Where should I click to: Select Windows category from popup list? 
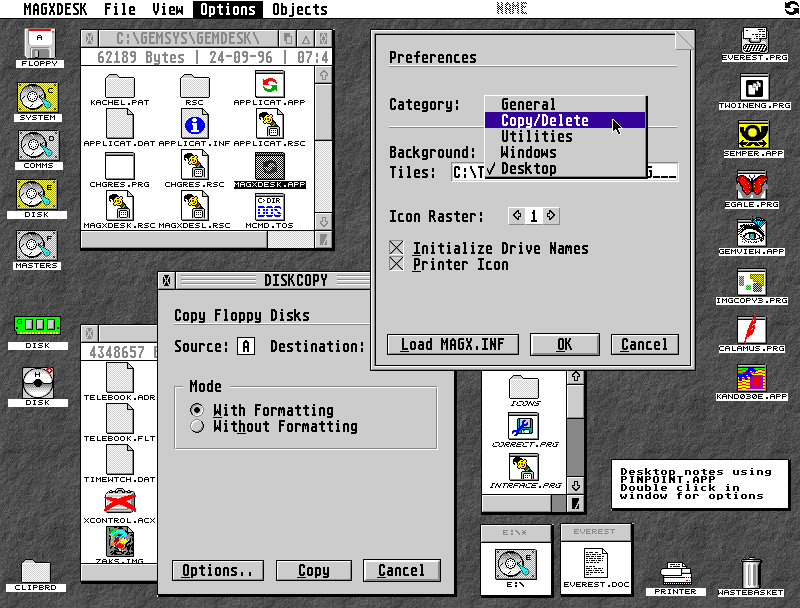pos(529,153)
